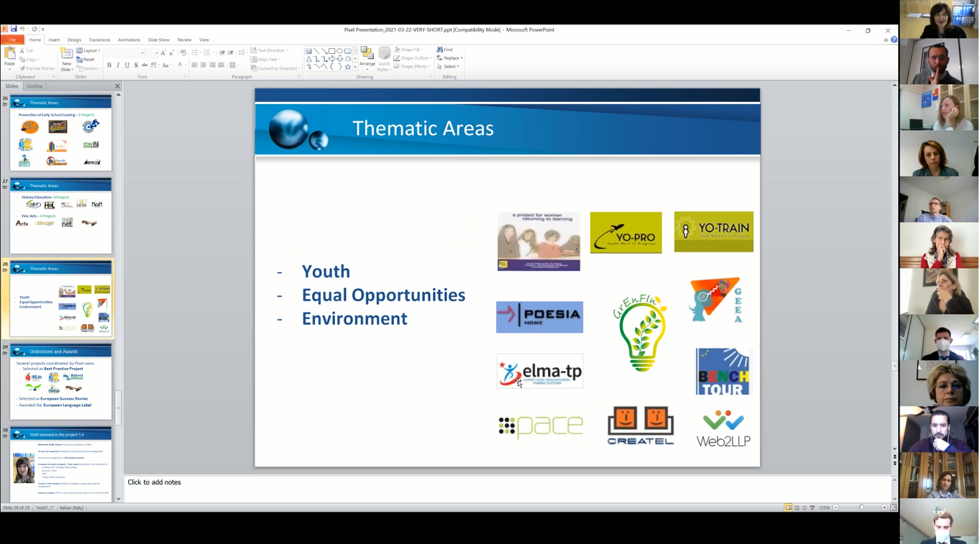Viewport: 980px width, 544px height.
Task: Click the Undo icon
Action: coord(22,29)
